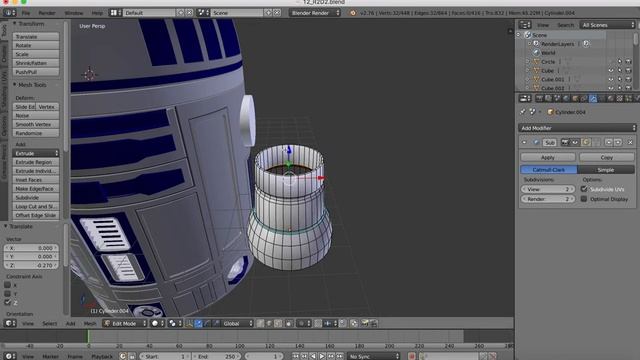The width and height of the screenshot is (640, 360).
Task: Click the OpenGL render image icon
Action: click(x=364, y=323)
